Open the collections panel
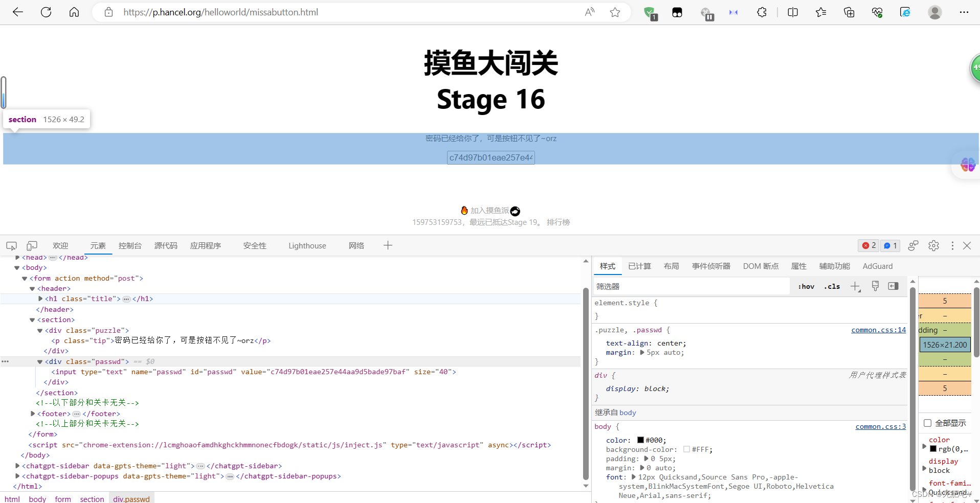980x503 pixels. [849, 12]
